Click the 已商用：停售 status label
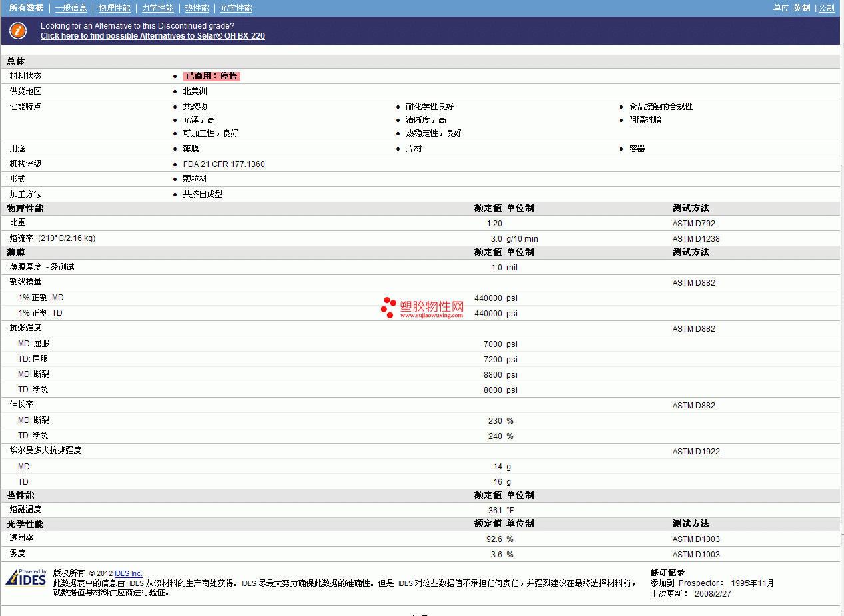Image resolution: width=844 pixels, height=616 pixels. coord(212,76)
